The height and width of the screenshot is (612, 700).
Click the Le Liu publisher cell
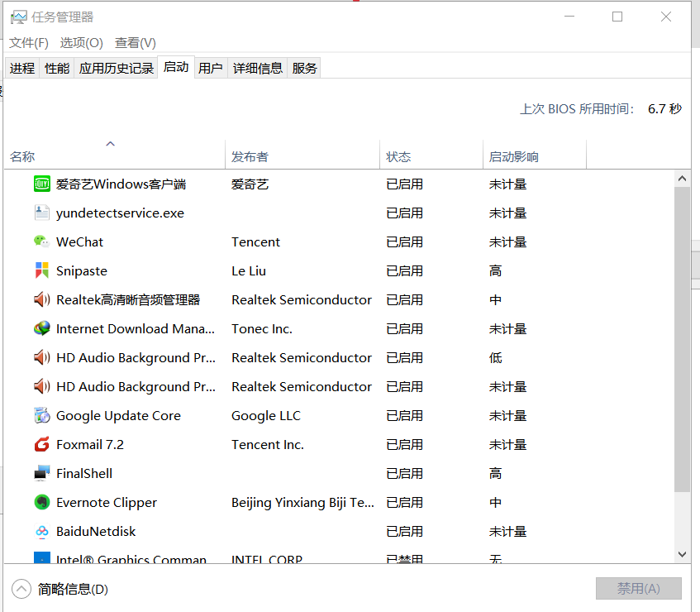pos(249,271)
